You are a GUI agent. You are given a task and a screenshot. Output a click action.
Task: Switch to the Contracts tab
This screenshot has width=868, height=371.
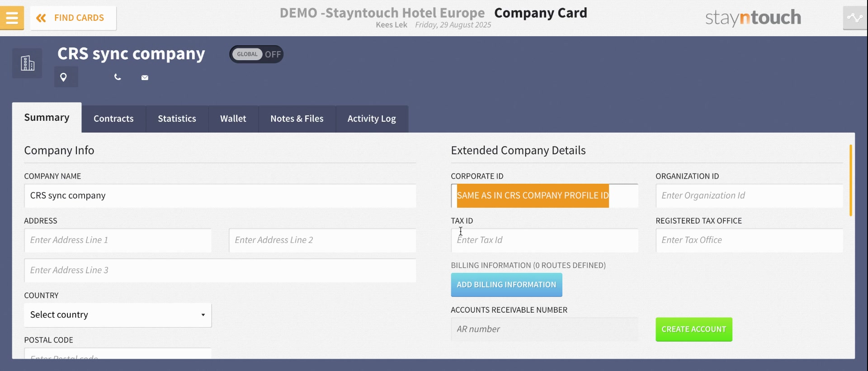pos(113,119)
